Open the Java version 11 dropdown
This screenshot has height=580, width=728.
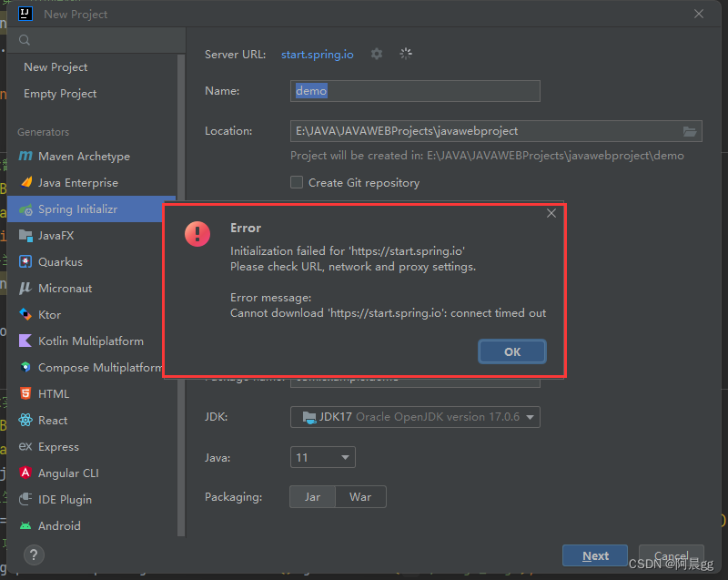click(322, 456)
